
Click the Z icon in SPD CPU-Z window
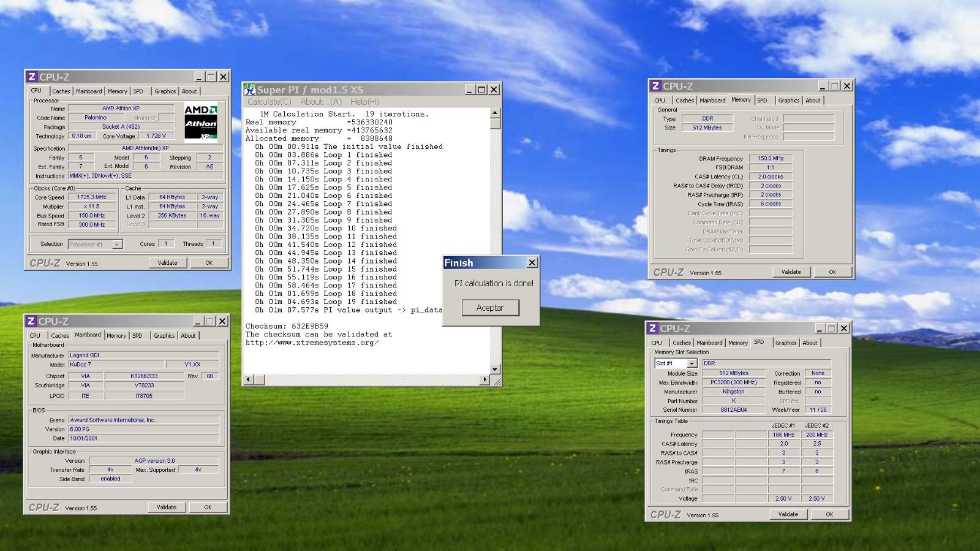click(x=652, y=329)
